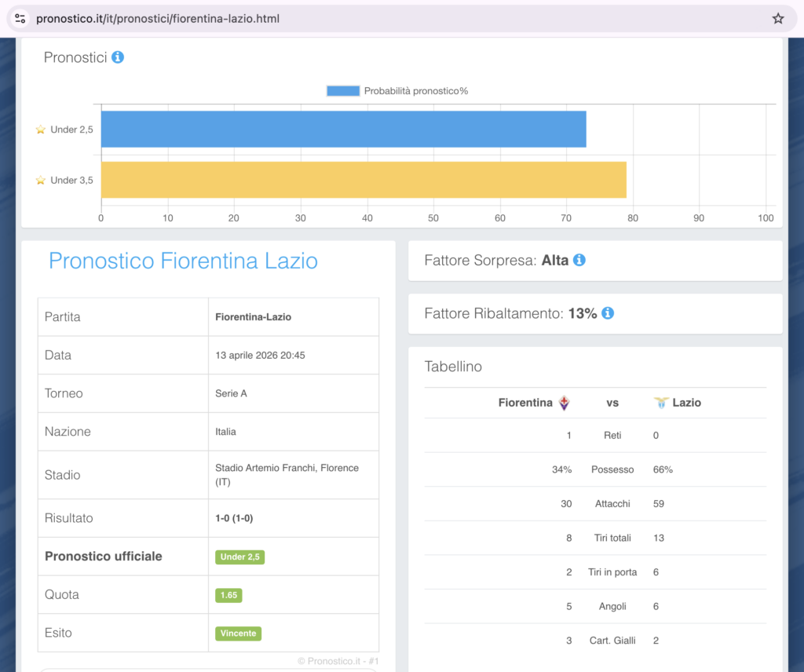Viewport: 804px width, 672px height.
Task: Click info icon beside Fattore Ribaltamento
Action: point(608,313)
